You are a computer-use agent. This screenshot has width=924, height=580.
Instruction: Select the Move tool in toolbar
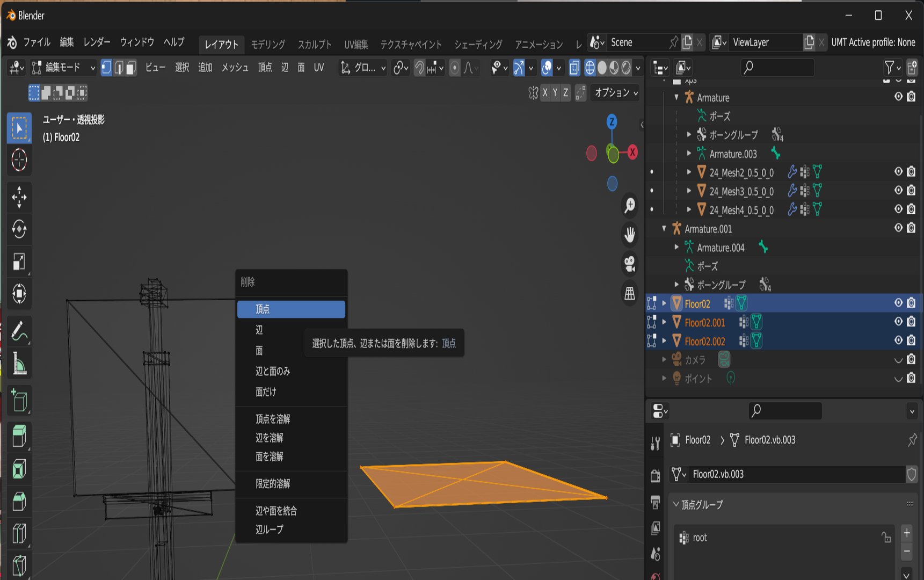[x=19, y=197]
